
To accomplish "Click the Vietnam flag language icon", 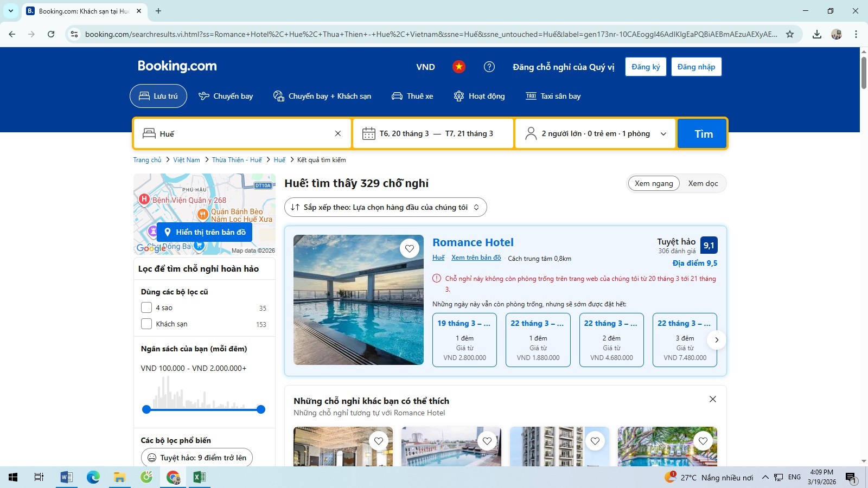I will coord(459,67).
